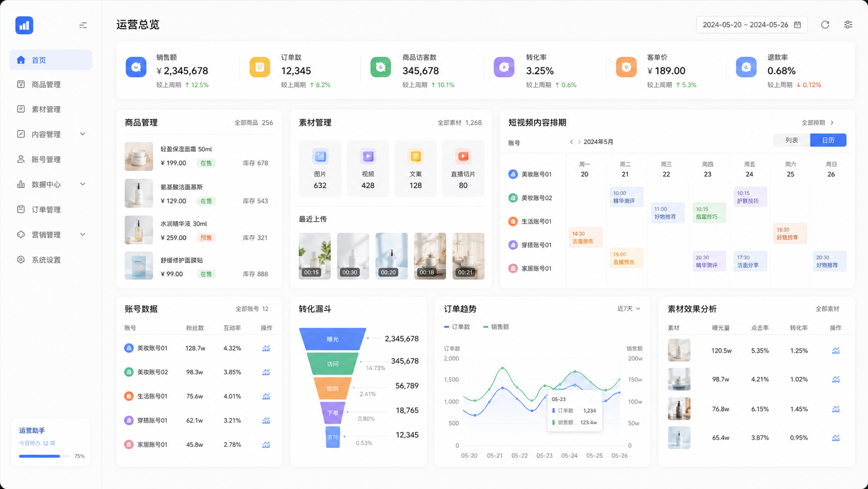Image resolution: width=868 pixels, height=489 pixels.
Task: Switch the schedule to 日历 view
Action: click(x=829, y=140)
